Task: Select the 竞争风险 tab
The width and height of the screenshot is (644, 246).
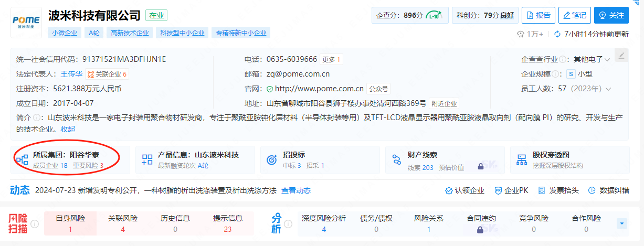Action: coord(534,223)
